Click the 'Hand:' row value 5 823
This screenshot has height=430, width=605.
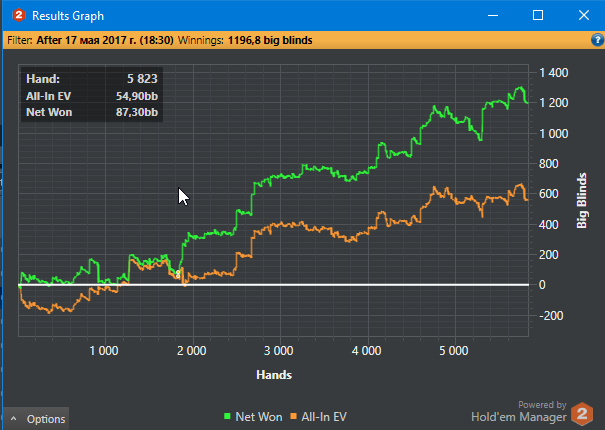tap(142, 79)
